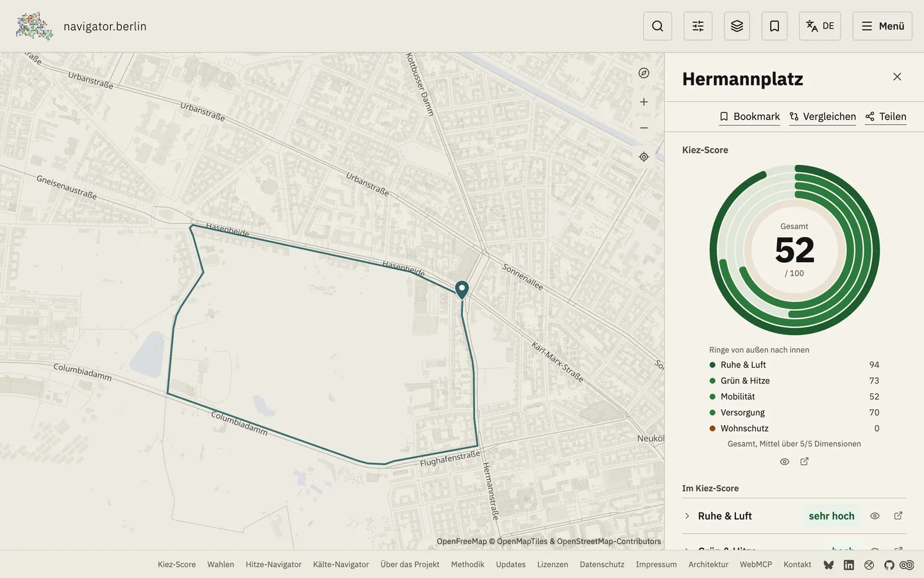This screenshot has width=924, height=578.
Task: Toggle the Ruhe & Luft visibility eye
Action: tap(875, 516)
